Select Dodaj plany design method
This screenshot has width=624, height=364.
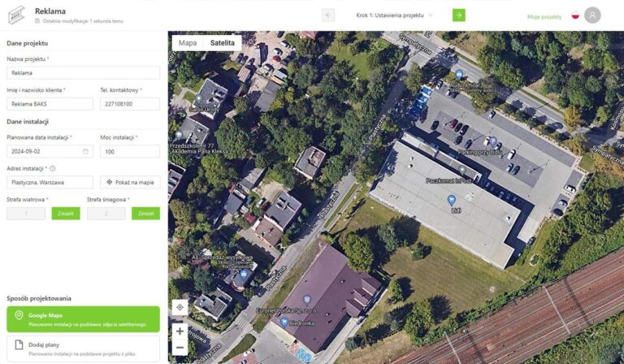[x=83, y=349]
